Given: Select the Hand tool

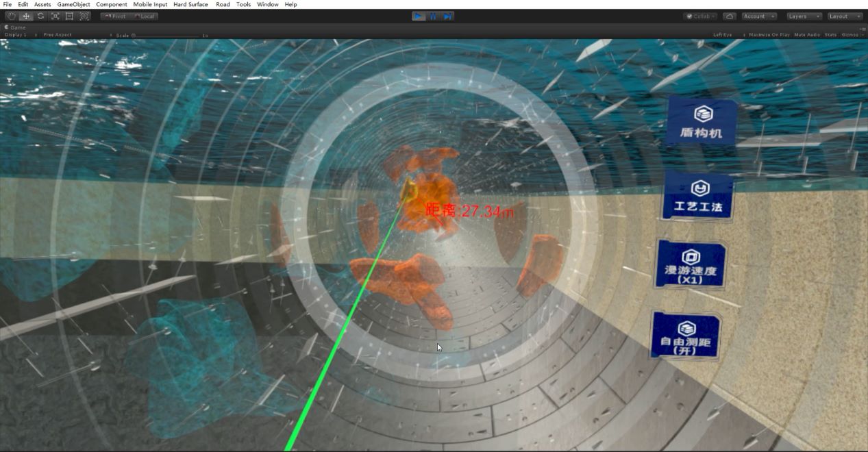Looking at the screenshot, I should click(11, 16).
